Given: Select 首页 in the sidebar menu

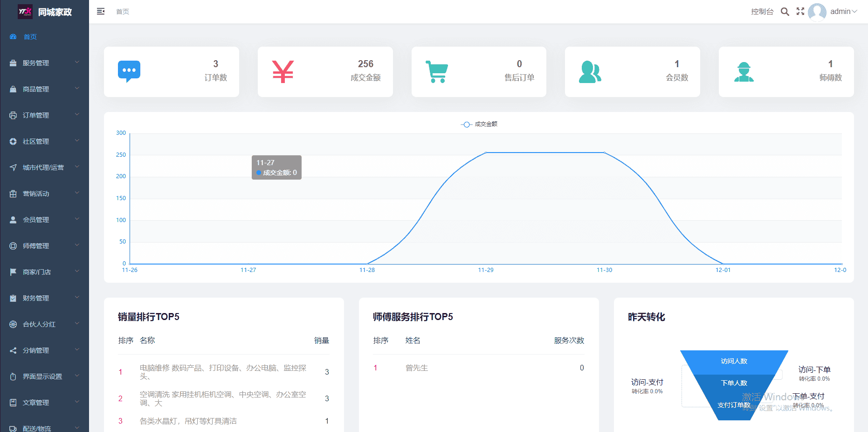Looking at the screenshot, I should pos(44,37).
